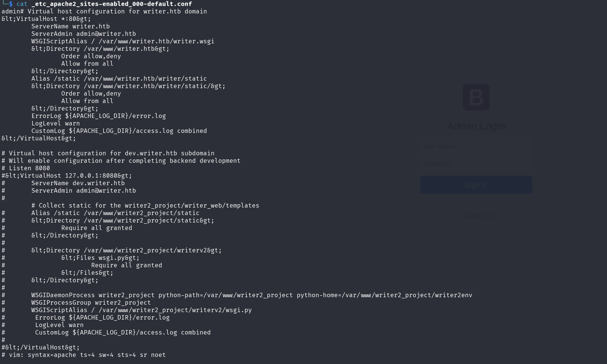Click the '# Listen 8080' comment line
The width and height of the screenshot is (607, 364).
25,168
